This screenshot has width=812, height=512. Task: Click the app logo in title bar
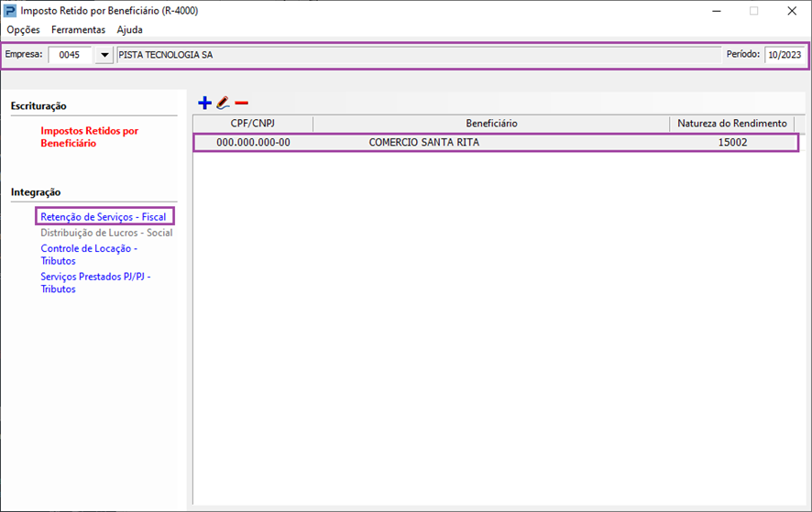click(x=10, y=11)
